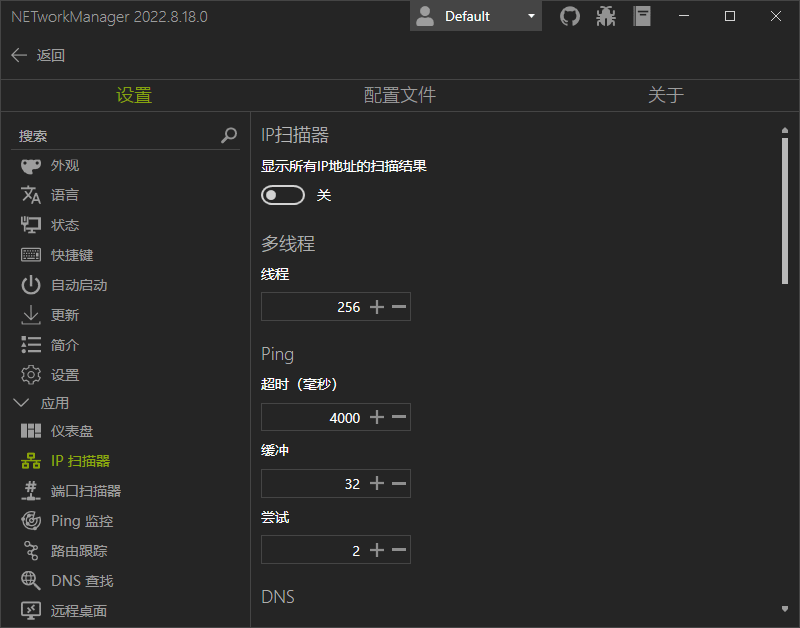Open the 外观 appearance settings
Viewport: 800px width, 628px height.
[x=50, y=165]
